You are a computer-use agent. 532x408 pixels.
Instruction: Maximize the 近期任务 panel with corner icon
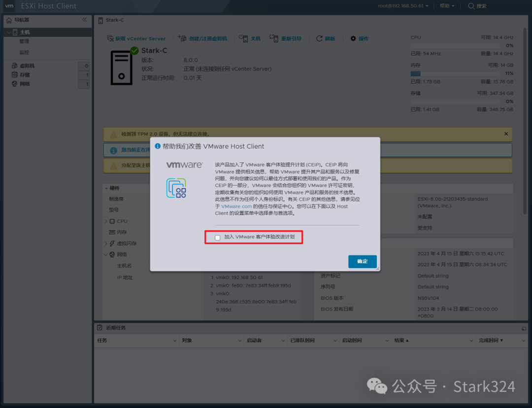[524, 328]
